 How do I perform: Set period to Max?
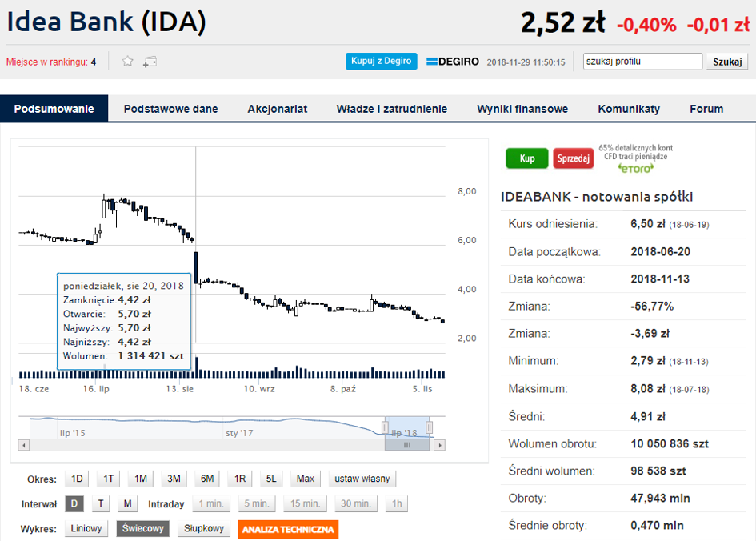click(x=305, y=479)
